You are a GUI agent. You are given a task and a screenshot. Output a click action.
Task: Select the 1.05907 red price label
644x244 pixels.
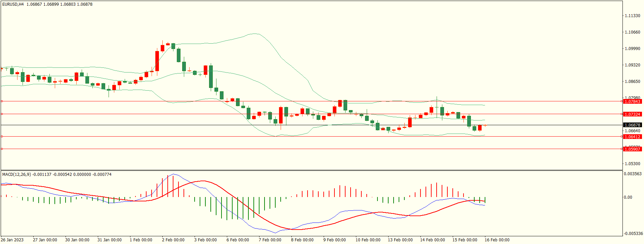pos(632,149)
